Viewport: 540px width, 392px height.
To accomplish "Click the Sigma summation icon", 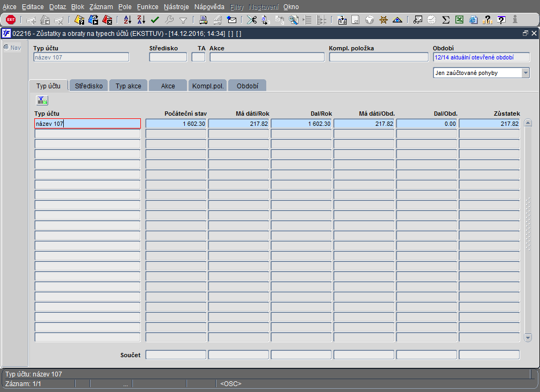I will click(x=446, y=20).
